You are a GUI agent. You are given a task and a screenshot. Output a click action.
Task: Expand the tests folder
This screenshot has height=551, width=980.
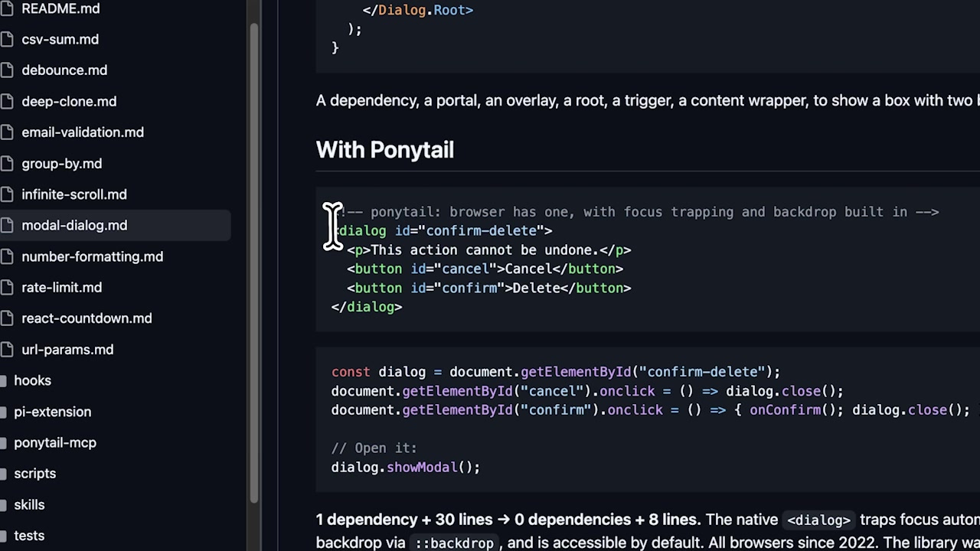click(x=29, y=536)
